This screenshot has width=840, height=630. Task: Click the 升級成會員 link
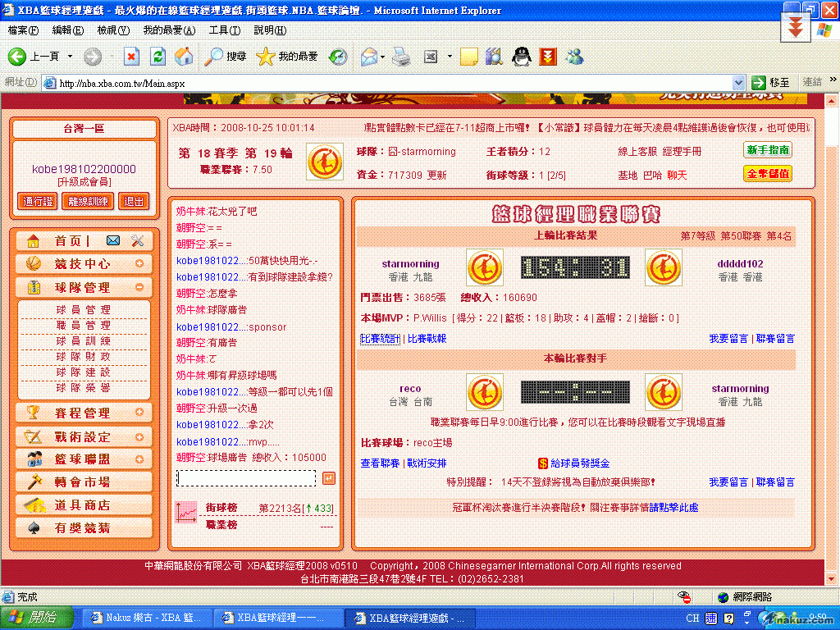(84, 182)
